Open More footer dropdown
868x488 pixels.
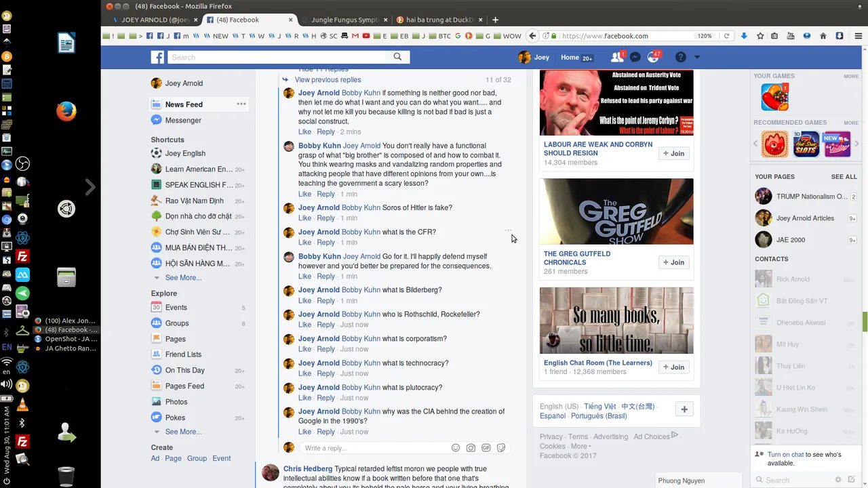[x=580, y=446]
